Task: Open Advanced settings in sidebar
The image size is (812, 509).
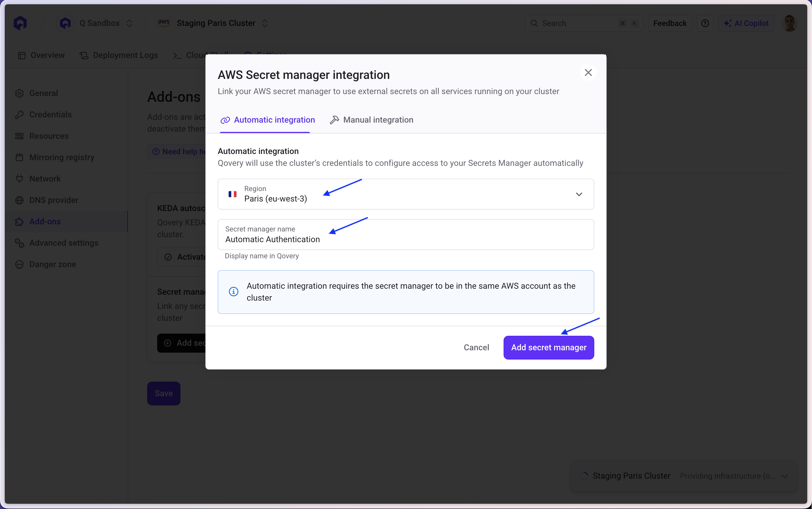Action: [x=66, y=243]
